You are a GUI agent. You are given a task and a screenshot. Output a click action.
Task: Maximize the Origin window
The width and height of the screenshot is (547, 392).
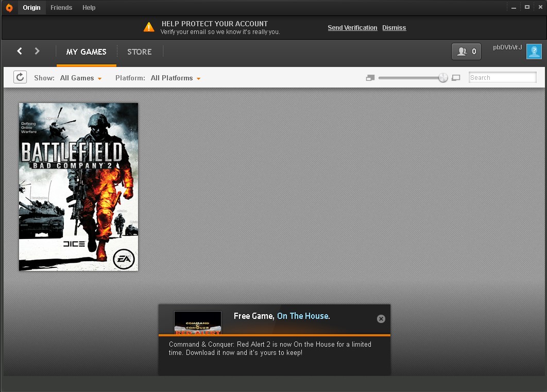click(527, 7)
